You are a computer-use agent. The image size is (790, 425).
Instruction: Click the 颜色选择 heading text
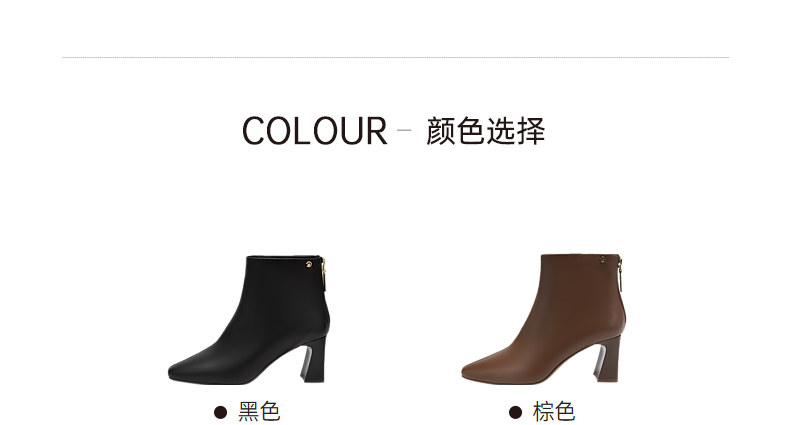pos(485,131)
